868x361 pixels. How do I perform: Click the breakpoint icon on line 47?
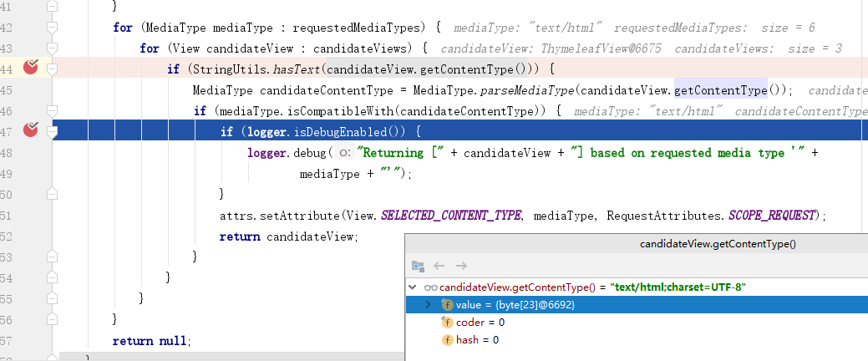pyautogui.click(x=31, y=130)
